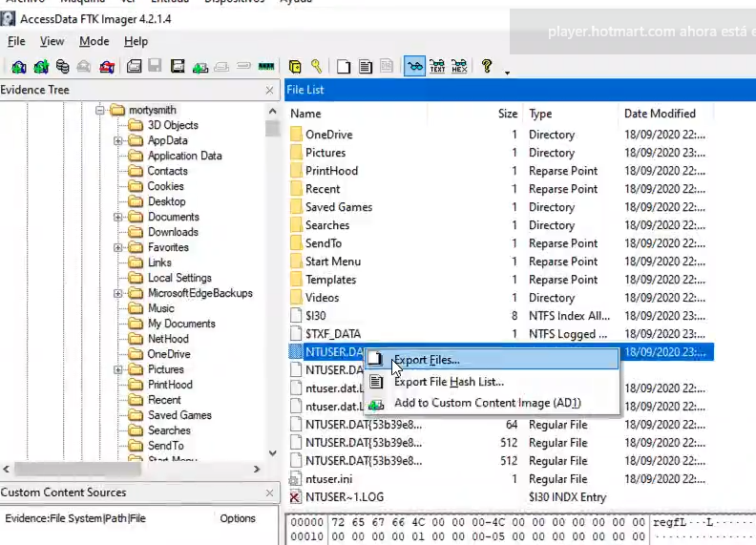This screenshot has height=545, width=756.
Task: Click the grayed Export Disk Image floppy icon
Action: click(155, 66)
